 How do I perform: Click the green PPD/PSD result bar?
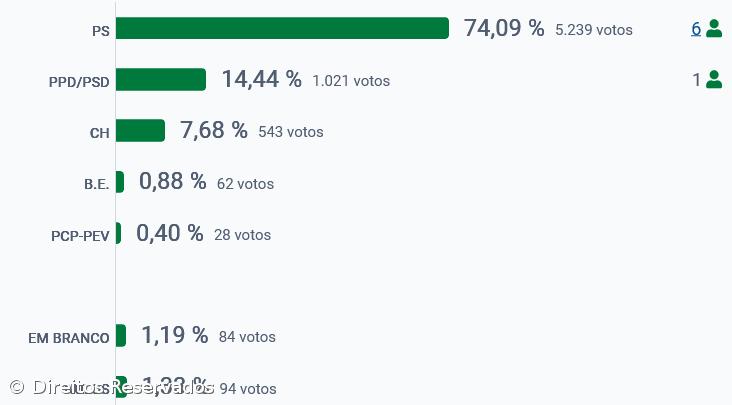click(x=161, y=80)
